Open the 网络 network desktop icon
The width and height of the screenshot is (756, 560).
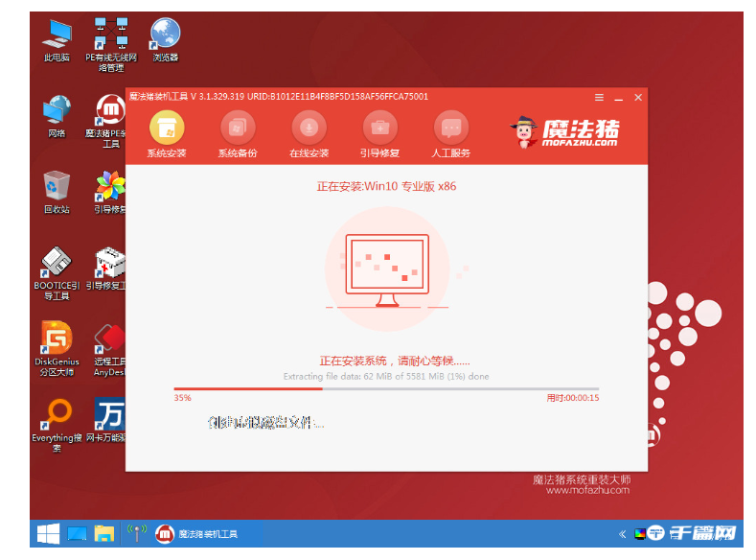(57, 116)
